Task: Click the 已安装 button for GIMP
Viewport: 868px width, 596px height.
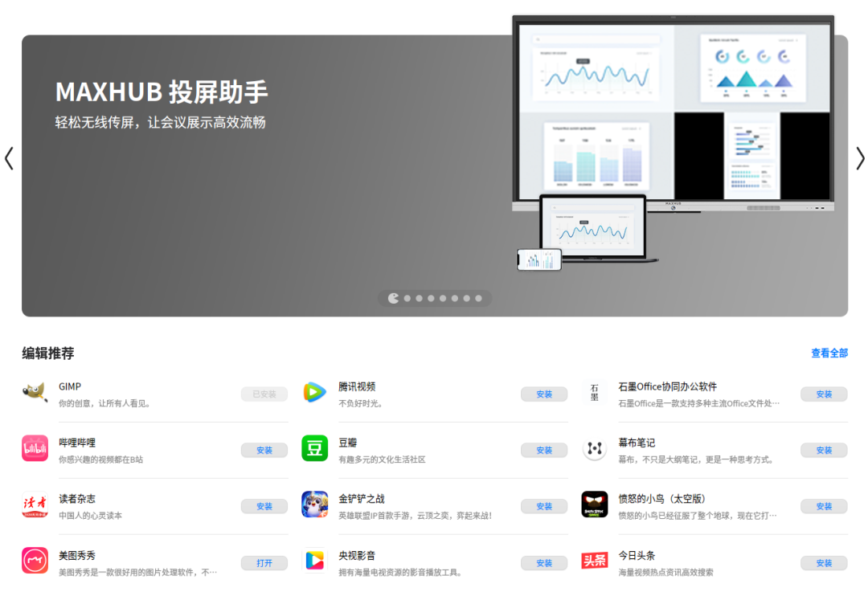Action: point(264,394)
